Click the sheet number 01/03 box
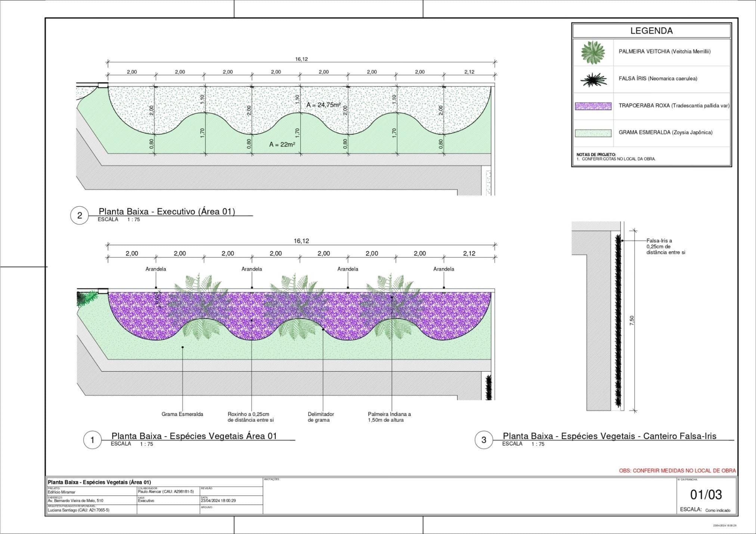 706,495
